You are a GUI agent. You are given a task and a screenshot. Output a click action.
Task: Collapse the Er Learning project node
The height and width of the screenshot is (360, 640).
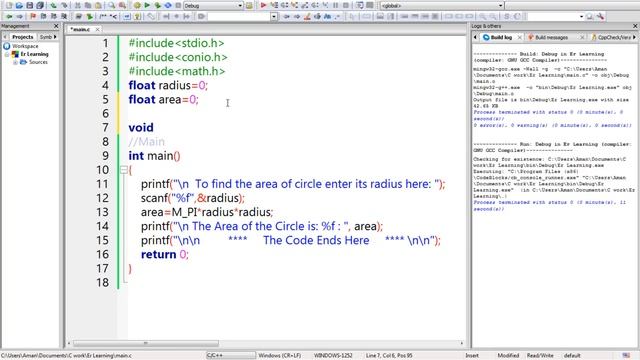(x=7, y=54)
